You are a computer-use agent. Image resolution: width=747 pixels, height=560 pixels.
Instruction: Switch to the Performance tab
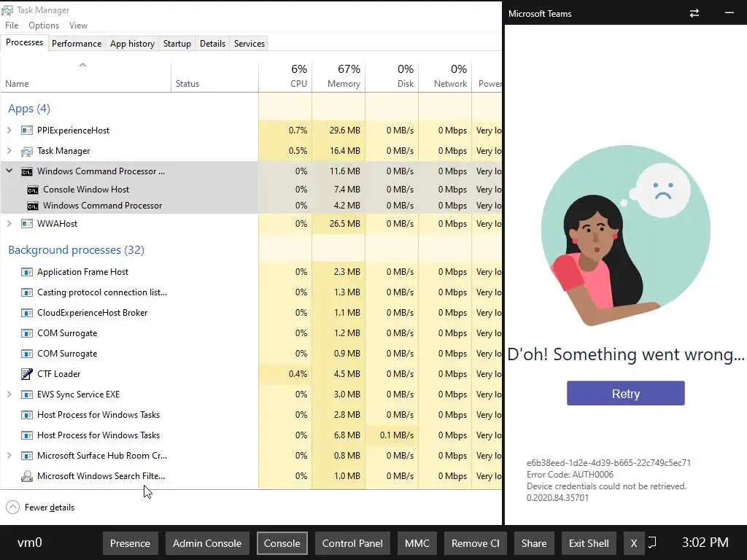[77, 43]
